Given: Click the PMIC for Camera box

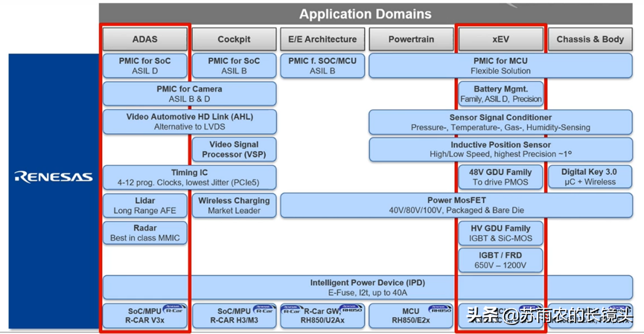Looking at the screenshot, I should pos(190,94).
